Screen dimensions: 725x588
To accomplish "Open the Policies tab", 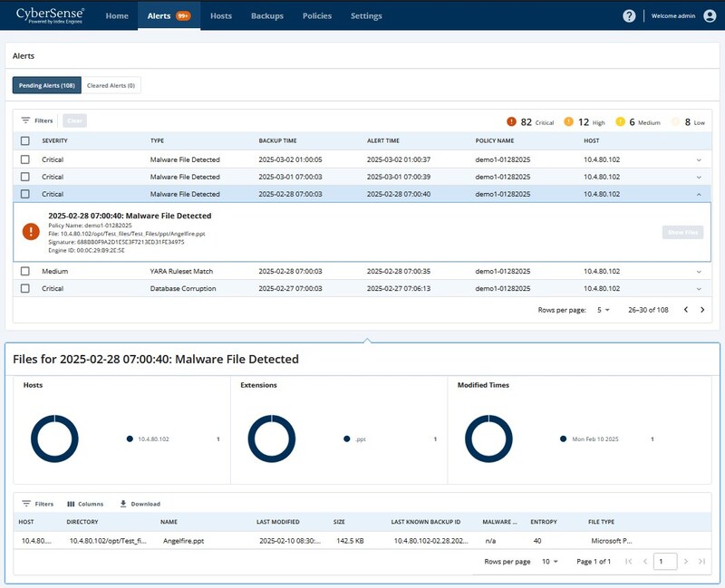I will click(317, 15).
